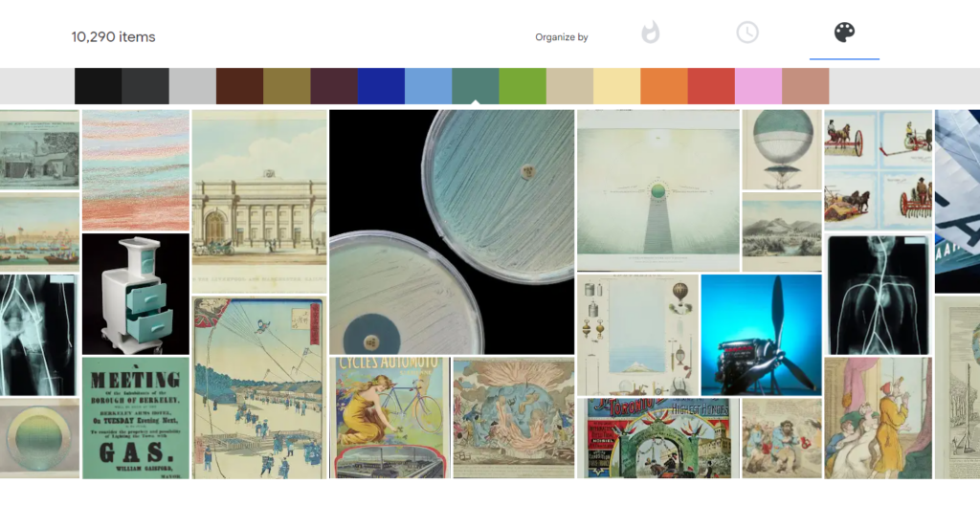Image resolution: width=980 pixels, height=506 pixels.
Task: Open the petri dishes image
Action: [x=451, y=231]
